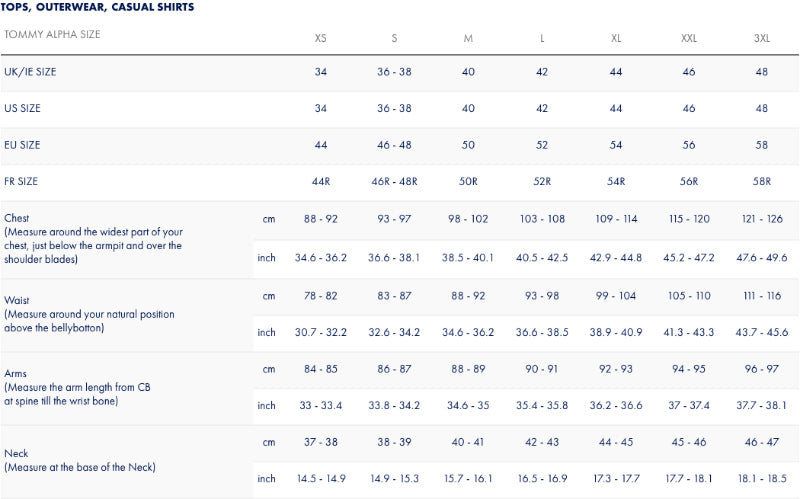Select EU size value 56
Screen dimensions: 800x499
pos(689,145)
